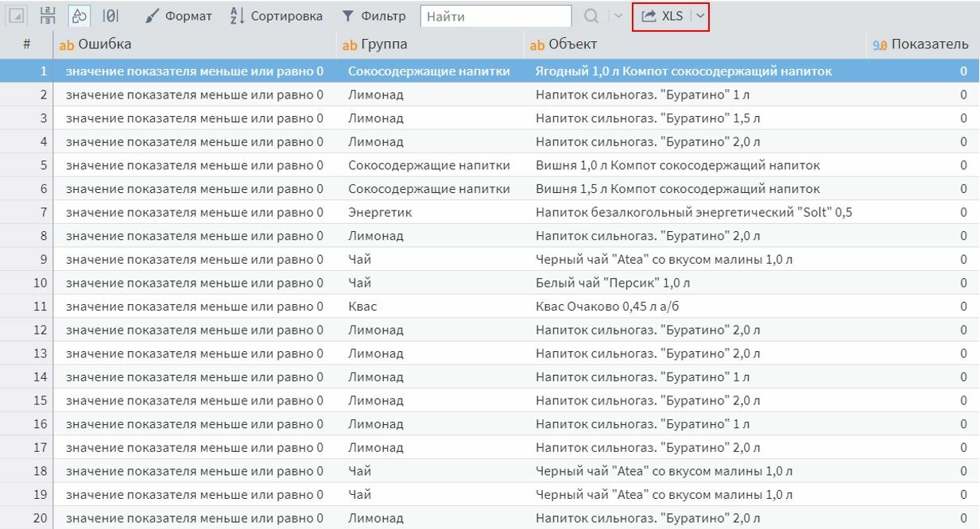Click the magnifier search icon
Viewport: 980px width, 529px height.
click(592, 16)
